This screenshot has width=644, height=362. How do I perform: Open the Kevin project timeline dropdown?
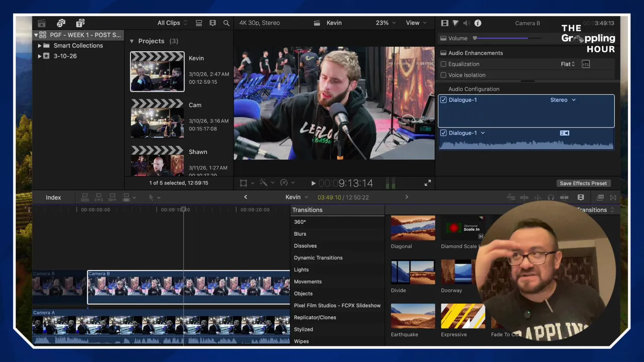pos(297,198)
